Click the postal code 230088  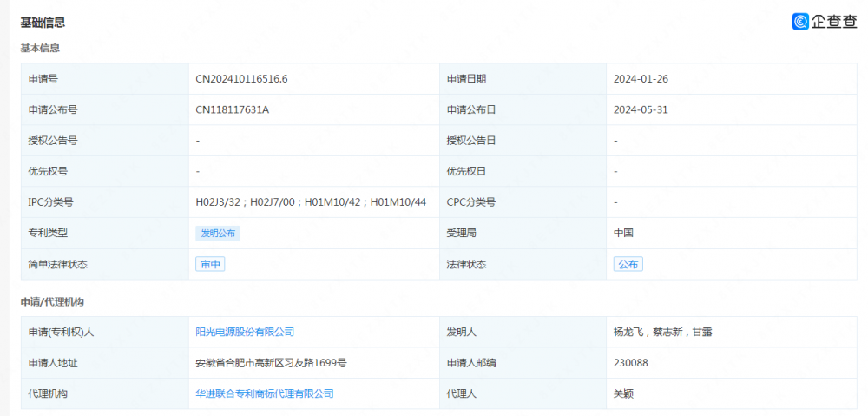click(x=630, y=363)
